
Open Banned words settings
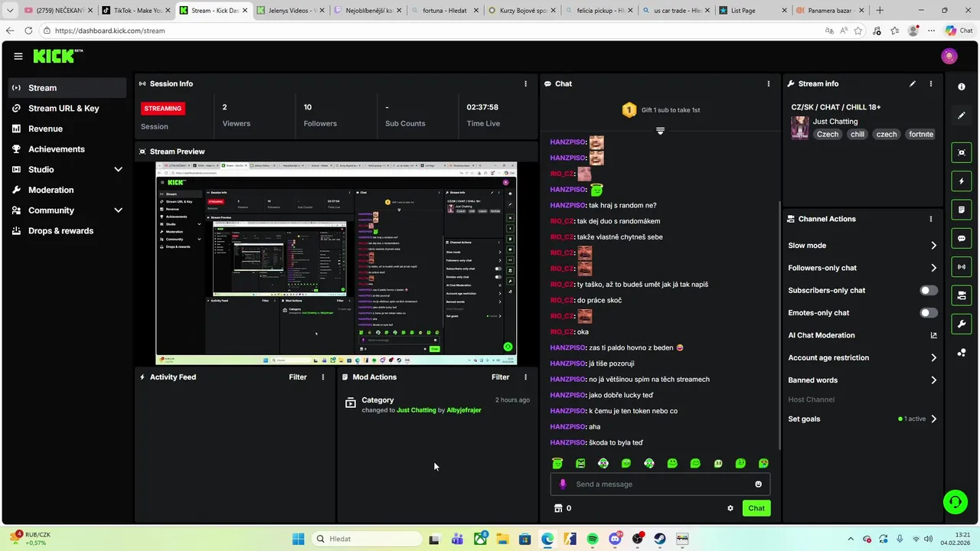(x=862, y=380)
